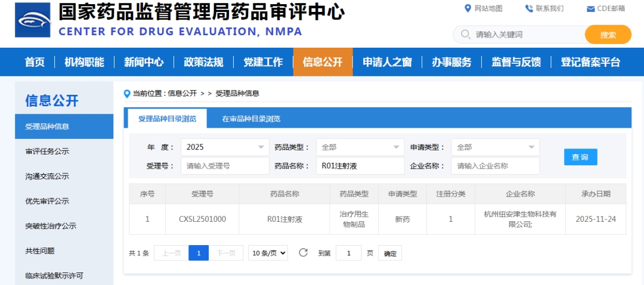
Task: Open the 药品类型 dropdown
Action: (360, 147)
